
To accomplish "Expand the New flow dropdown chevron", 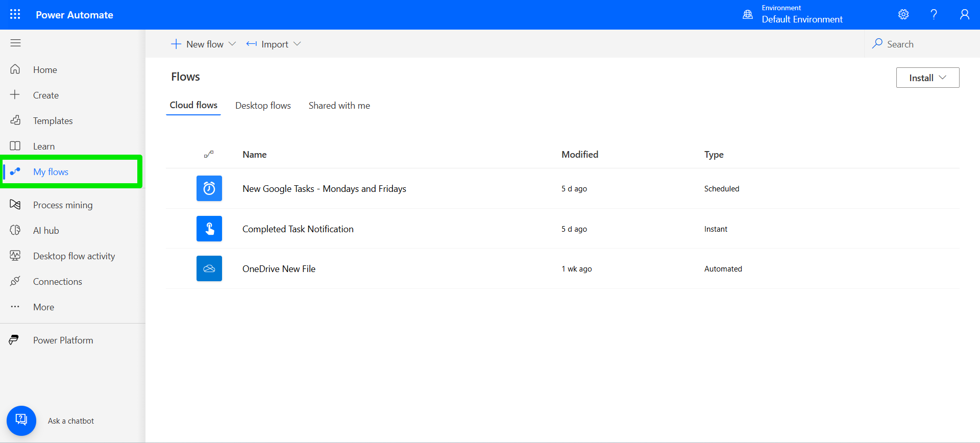I will pyautogui.click(x=232, y=44).
